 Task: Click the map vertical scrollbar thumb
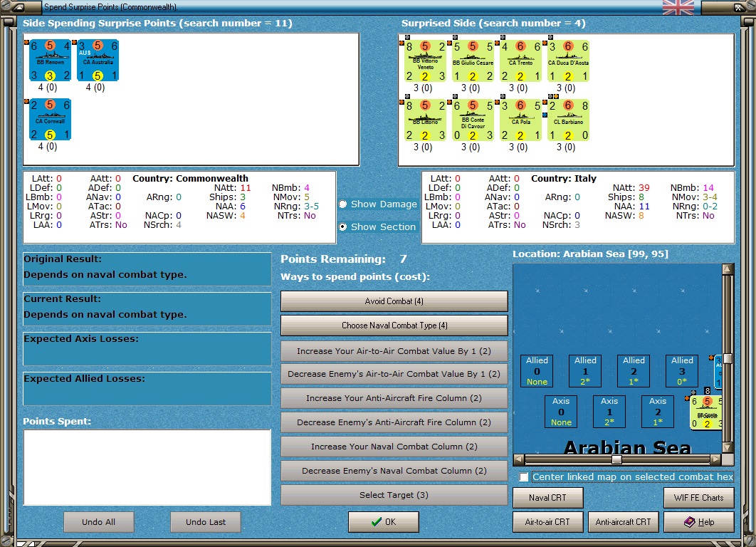(x=728, y=359)
